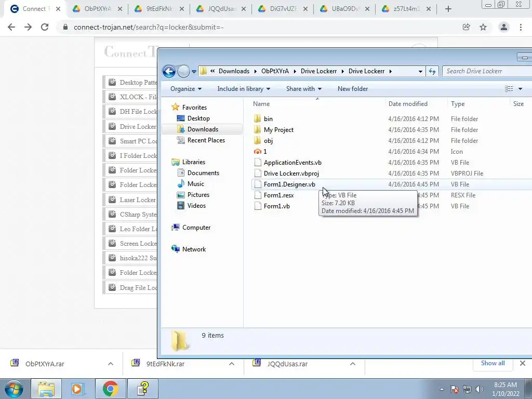Screen dimensions: 532x399
Task: Click the Search Drive Lockerr field
Action: click(487, 71)
